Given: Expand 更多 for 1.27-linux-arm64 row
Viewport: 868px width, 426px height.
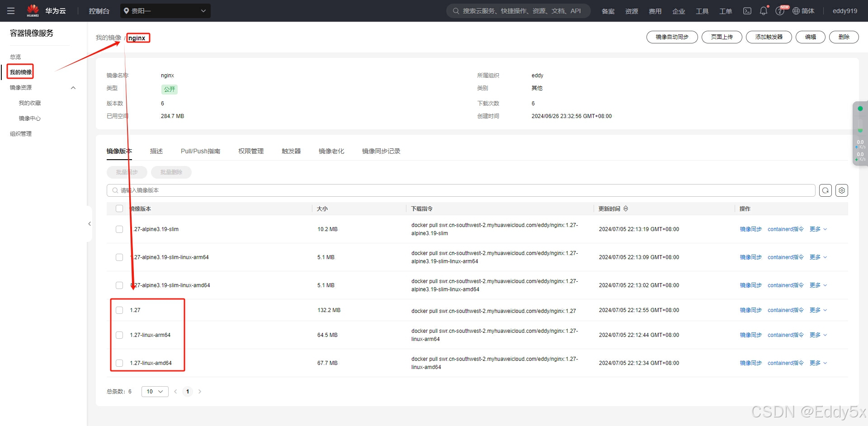Looking at the screenshot, I should pos(818,335).
